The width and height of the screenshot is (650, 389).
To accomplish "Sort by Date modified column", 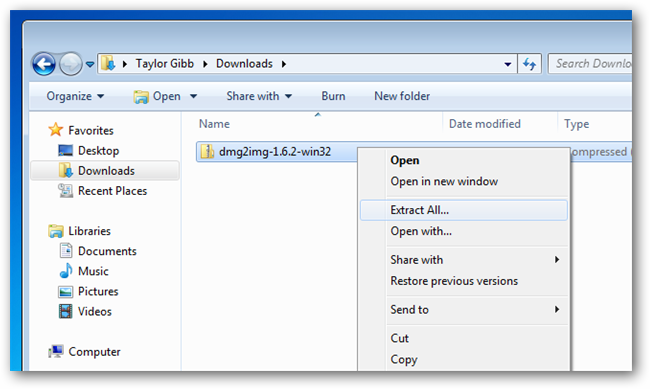I will tap(485, 124).
